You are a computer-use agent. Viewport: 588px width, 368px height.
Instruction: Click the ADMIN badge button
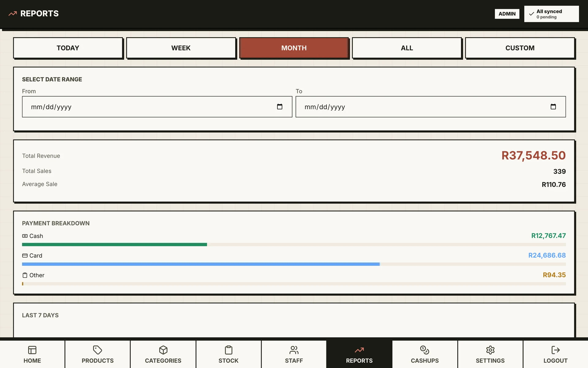coord(507,14)
